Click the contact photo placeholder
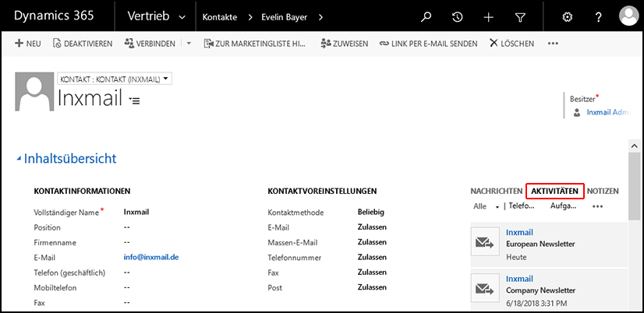The width and height of the screenshot is (644, 313). (x=34, y=91)
